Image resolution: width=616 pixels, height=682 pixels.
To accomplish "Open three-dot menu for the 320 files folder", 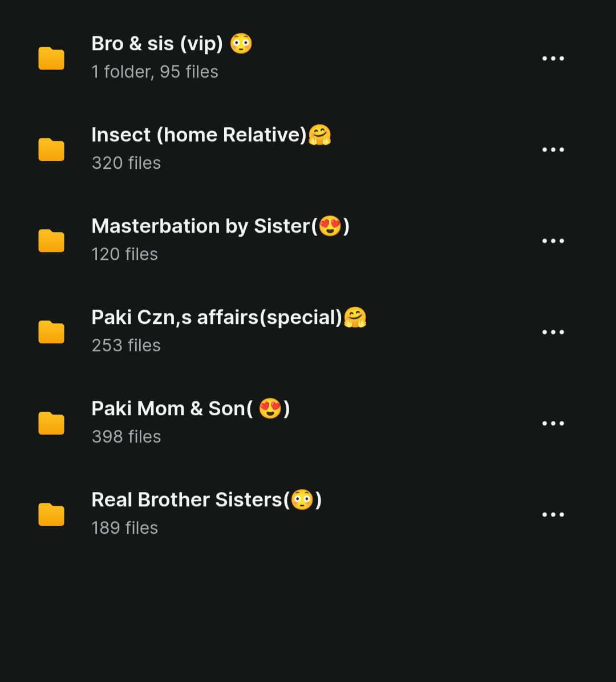I will 553,149.
